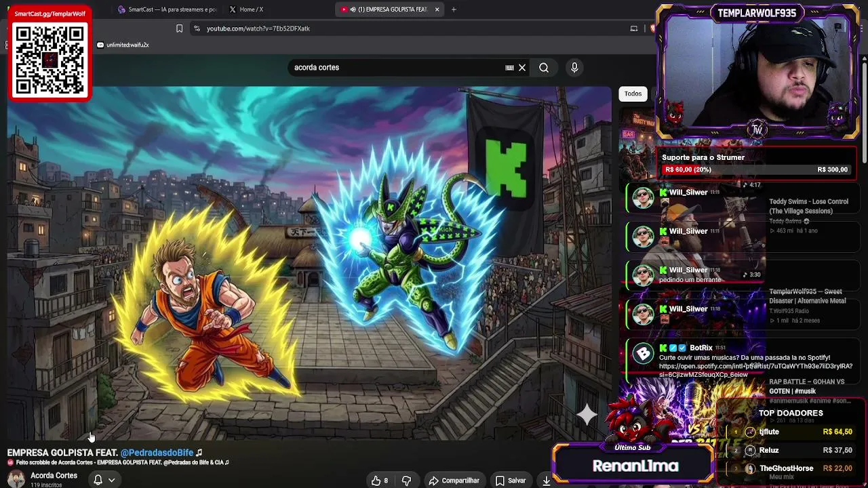Clear the search box with the X icon
Viewport: 868px width, 488px height.
coord(522,68)
